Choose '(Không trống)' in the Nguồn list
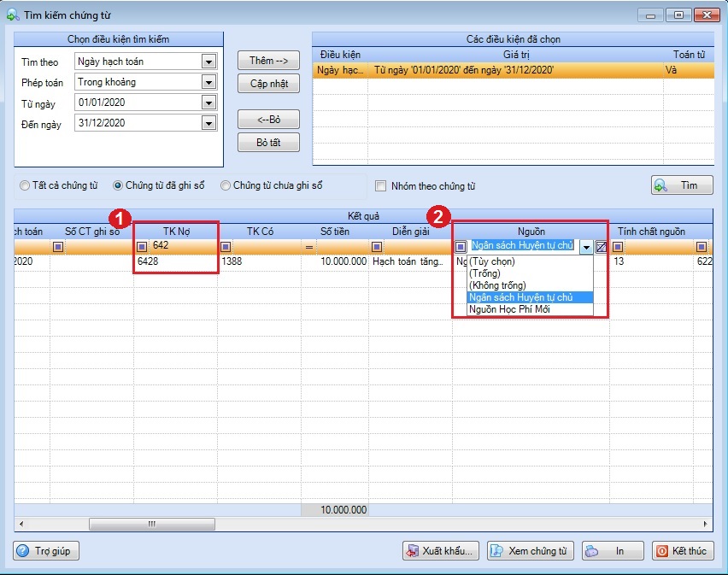The width and height of the screenshot is (728, 575). (530, 285)
